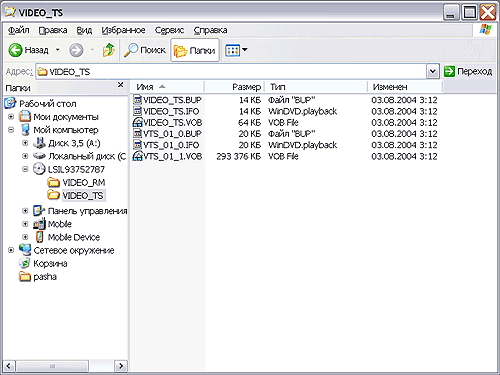Image resolution: width=500 pixels, height=375 pixels.
Task: Expand Локальный диск (C tree node
Action: click(25, 156)
